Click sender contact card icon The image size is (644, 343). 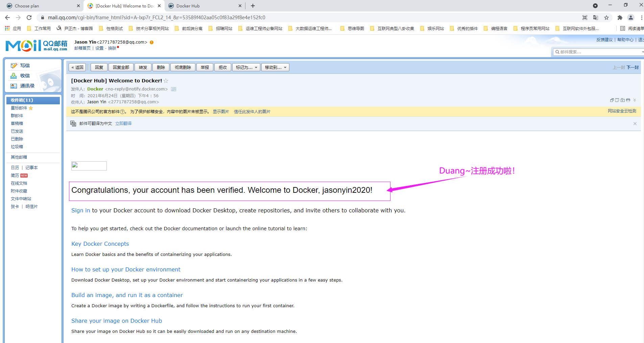pos(173,89)
